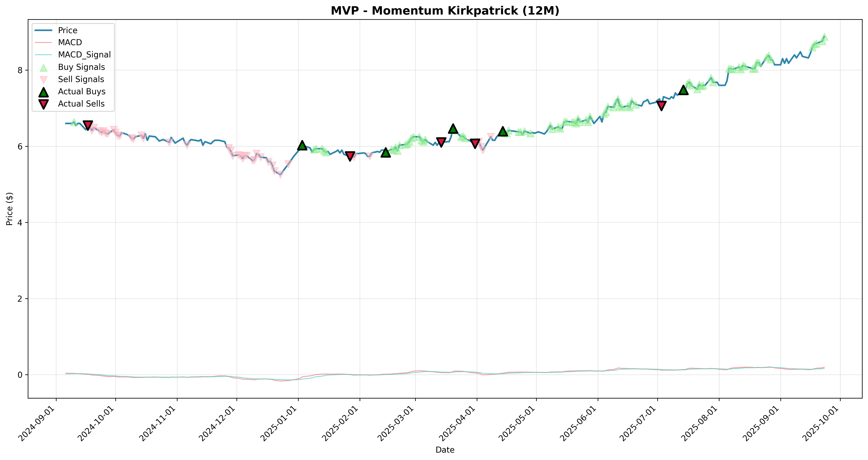Click the y-axis tick label "8"
This screenshot has height=460, width=868.
(20, 70)
